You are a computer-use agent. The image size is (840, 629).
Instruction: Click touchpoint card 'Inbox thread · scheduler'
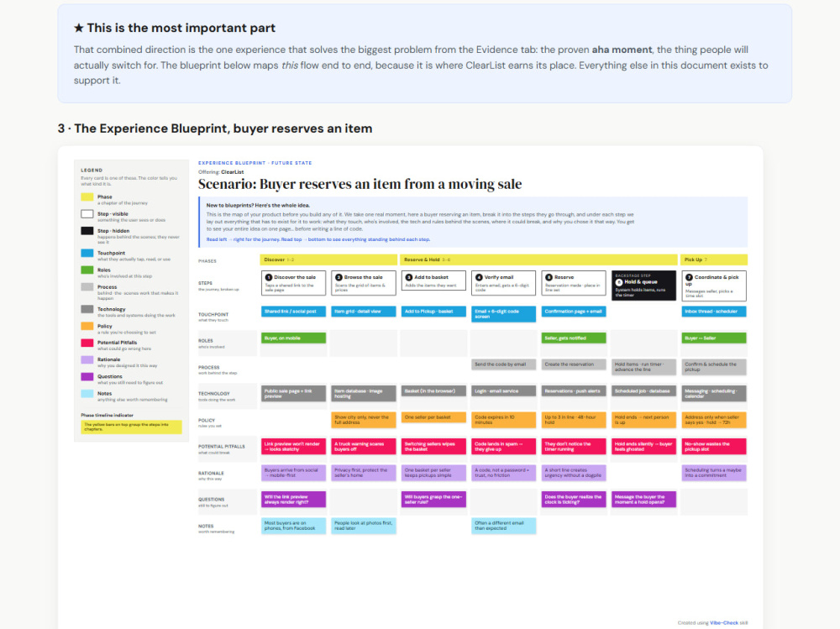[714, 312]
